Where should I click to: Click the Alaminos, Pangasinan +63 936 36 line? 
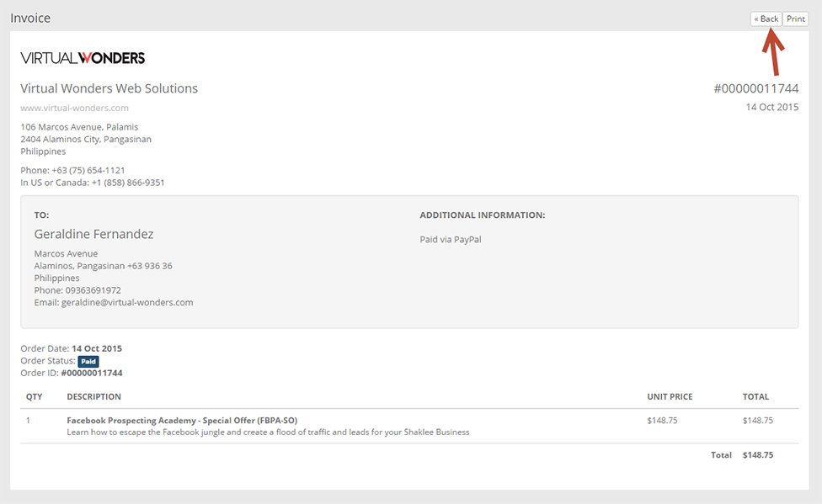click(104, 266)
